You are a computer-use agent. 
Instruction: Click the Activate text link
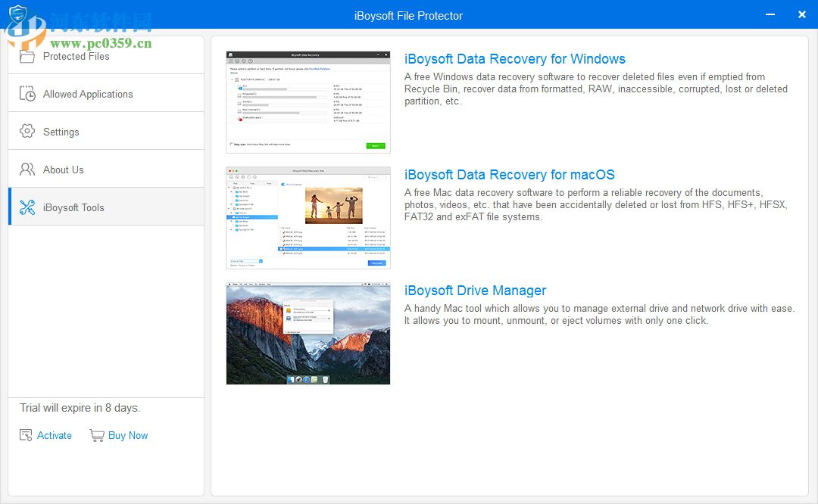click(54, 435)
